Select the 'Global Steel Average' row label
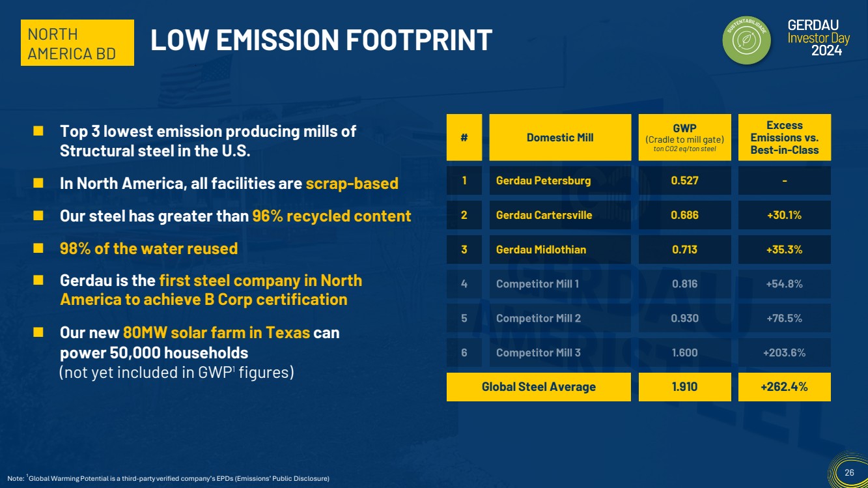 (539, 387)
